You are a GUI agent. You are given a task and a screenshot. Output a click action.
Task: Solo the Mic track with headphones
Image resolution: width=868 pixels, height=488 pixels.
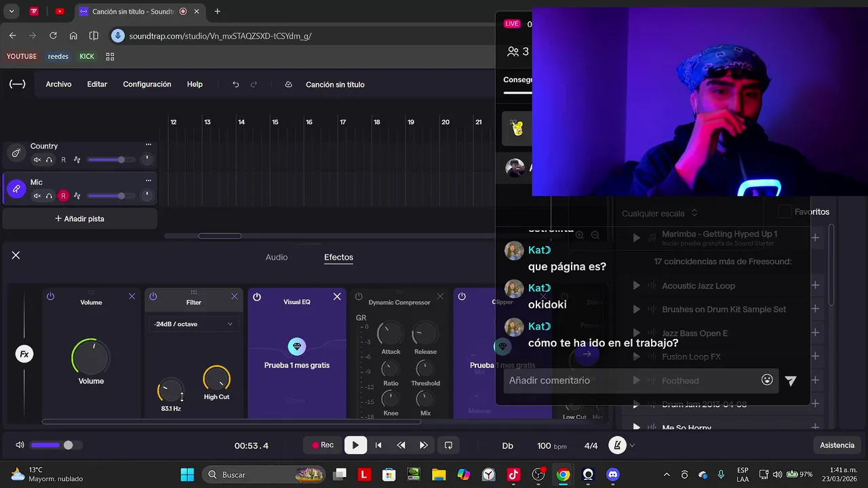pos(49,196)
